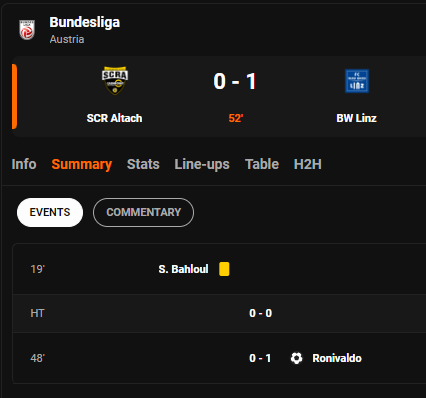Click the Austrian Bundesliga league logo
The image size is (426, 398).
(27, 30)
